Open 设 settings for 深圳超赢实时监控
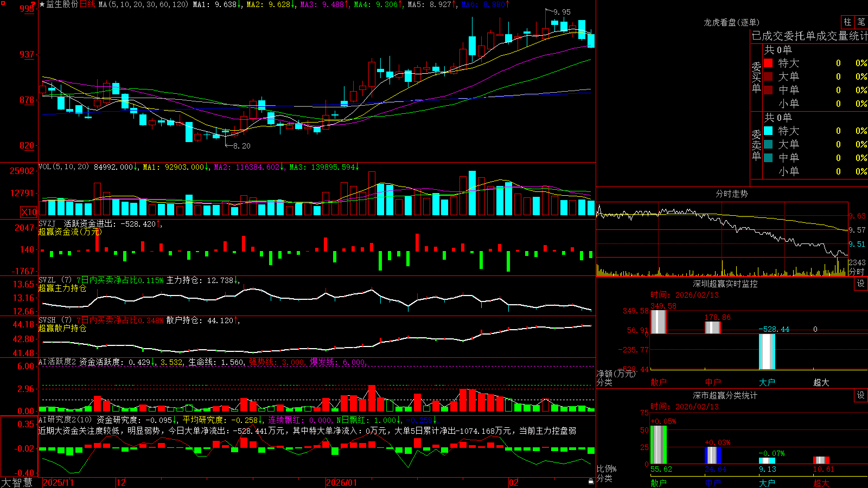Image resolution: width=868 pixels, height=488 pixels. 861,284
